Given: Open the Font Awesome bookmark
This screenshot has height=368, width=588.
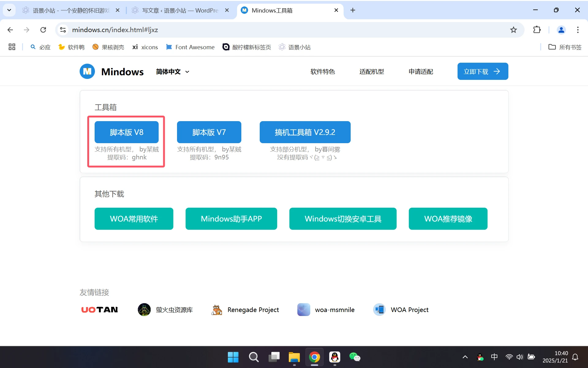Looking at the screenshot, I should click(190, 47).
